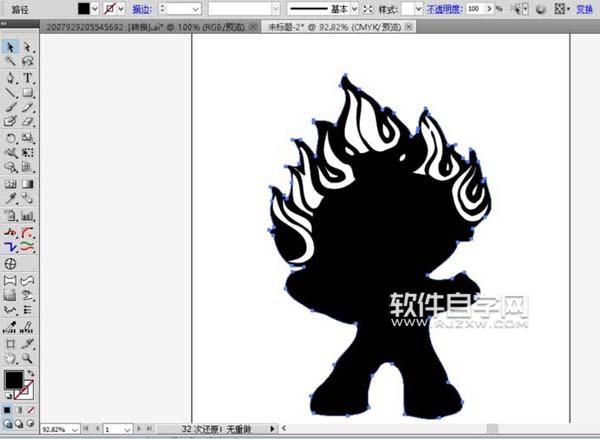
Task: Set paint mode to Gradient
Action: pos(19,410)
